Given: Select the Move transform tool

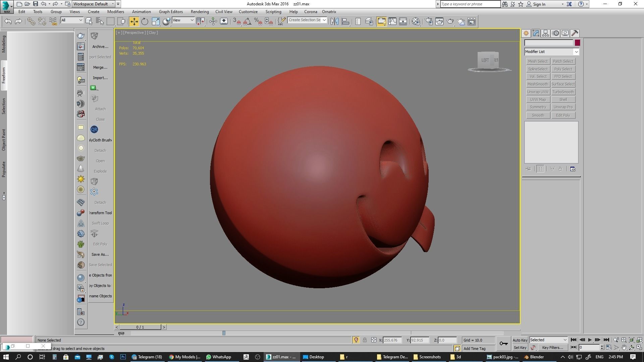Looking at the screenshot, I should click(x=134, y=21).
